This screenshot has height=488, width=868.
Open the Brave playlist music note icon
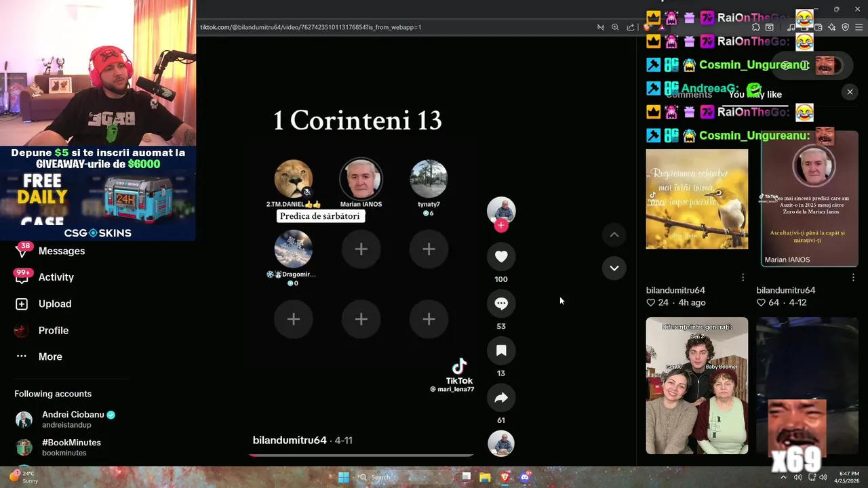click(791, 27)
